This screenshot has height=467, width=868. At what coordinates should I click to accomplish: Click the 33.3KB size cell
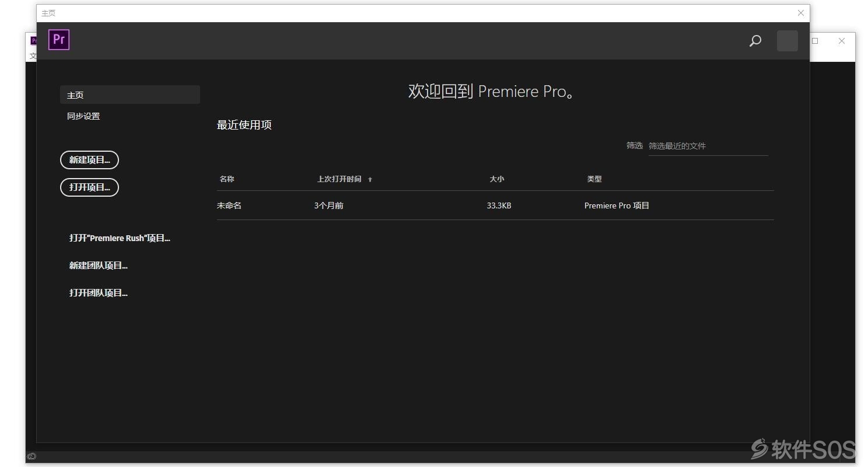[499, 205]
